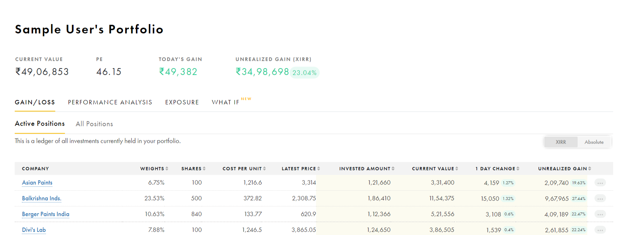Open the Asian Paints company link
644x235 pixels.
click(x=37, y=183)
